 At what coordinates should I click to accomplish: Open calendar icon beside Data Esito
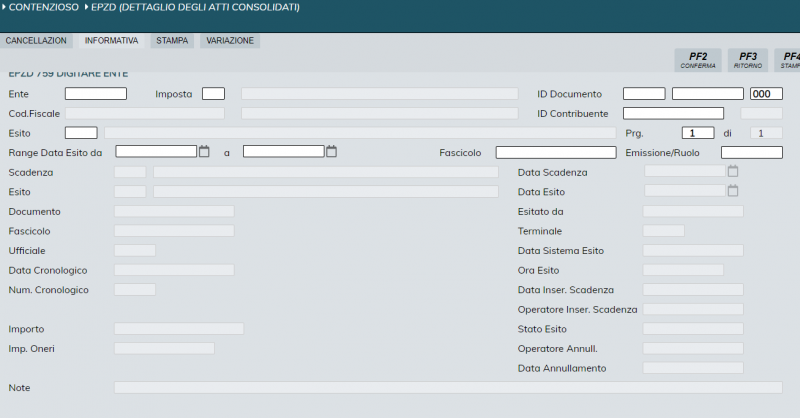point(733,190)
